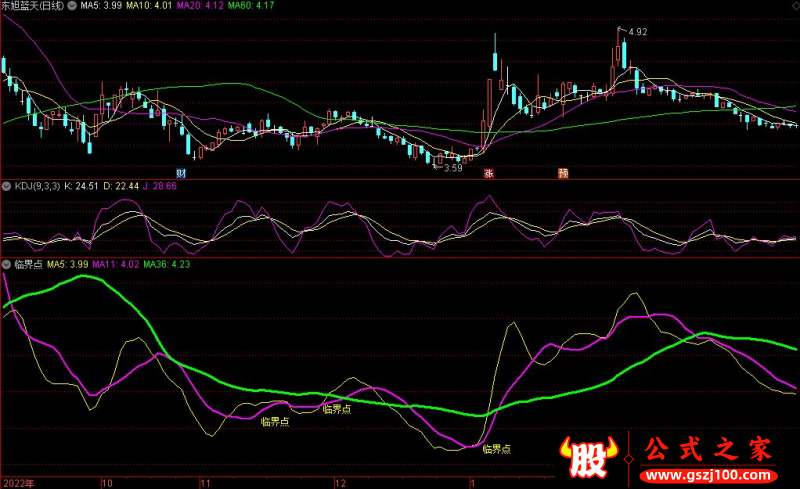Screen dimensions: 800x489
Task: Open the 临界点 indicator dropdown arrow
Action: tap(6, 265)
